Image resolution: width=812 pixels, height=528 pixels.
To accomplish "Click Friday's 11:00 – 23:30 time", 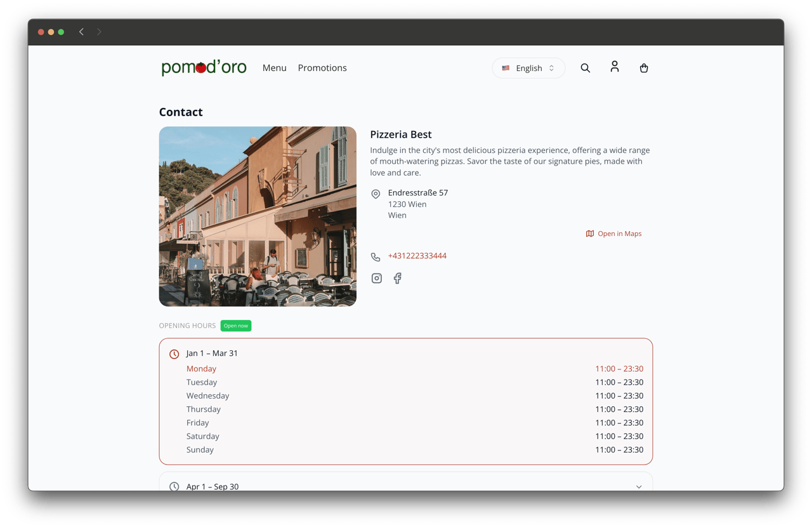I will [619, 423].
